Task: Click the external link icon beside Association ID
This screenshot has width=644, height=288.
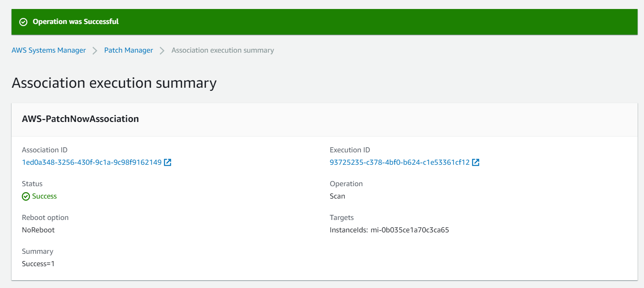Action: (168, 162)
